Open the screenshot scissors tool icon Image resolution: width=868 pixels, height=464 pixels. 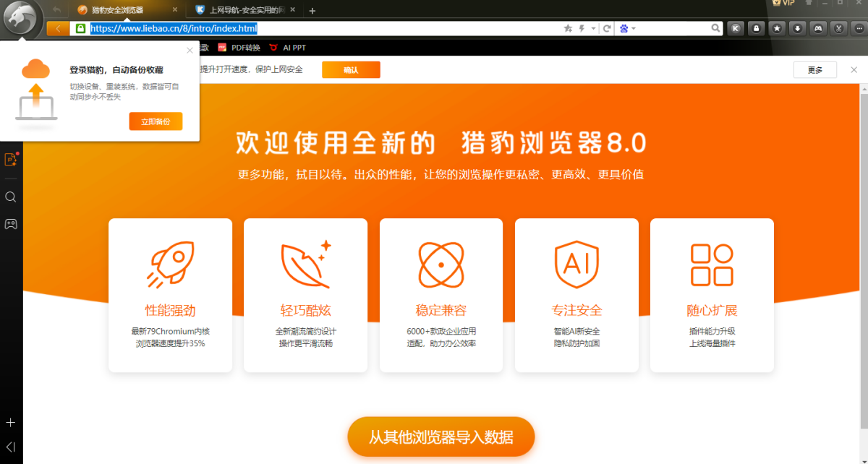pyautogui.click(x=838, y=29)
